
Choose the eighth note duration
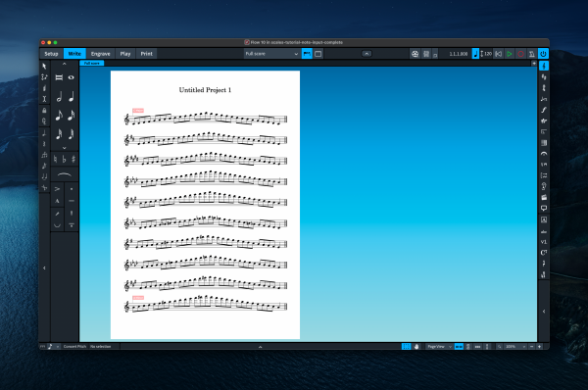click(59, 115)
